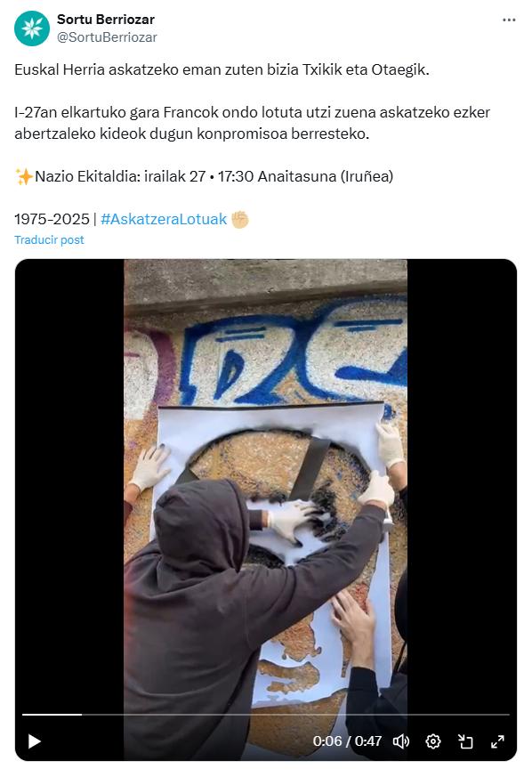532x777 pixels.
Task: Click the played portion of the progress bar
Action: [52, 715]
